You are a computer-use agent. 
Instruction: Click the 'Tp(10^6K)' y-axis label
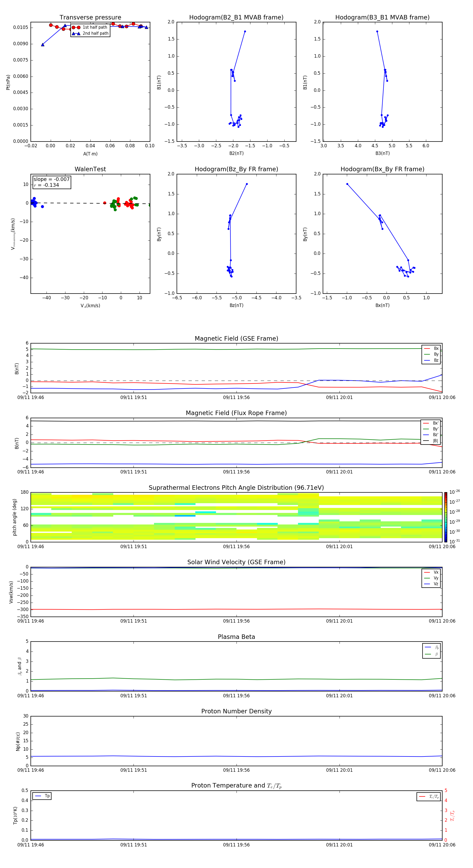click(x=15, y=815)
